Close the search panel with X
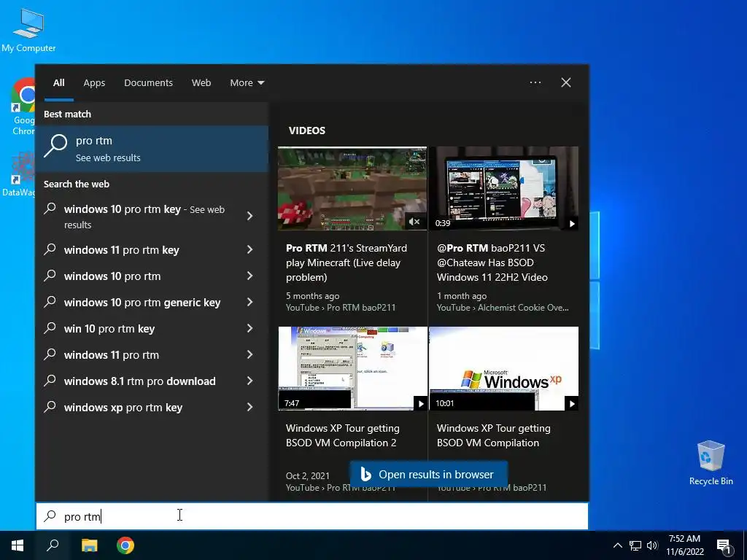 [x=566, y=82]
